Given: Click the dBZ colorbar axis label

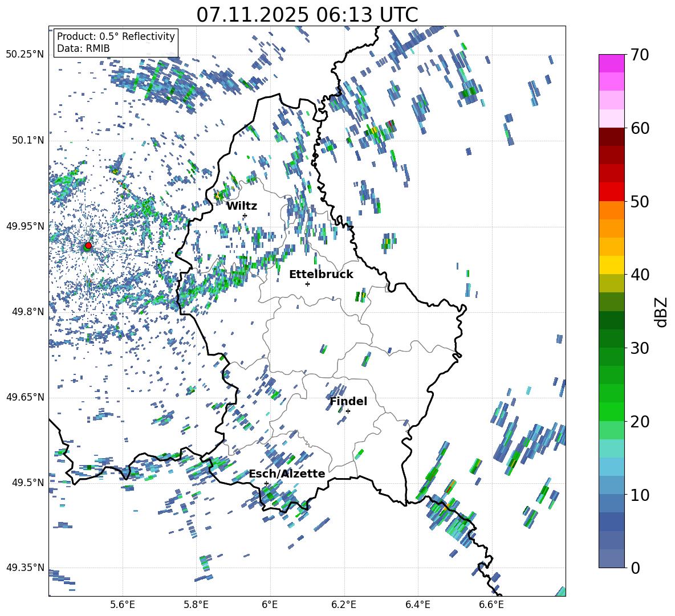Looking at the screenshot, I should pyautogui.click(x=662, y=312).
